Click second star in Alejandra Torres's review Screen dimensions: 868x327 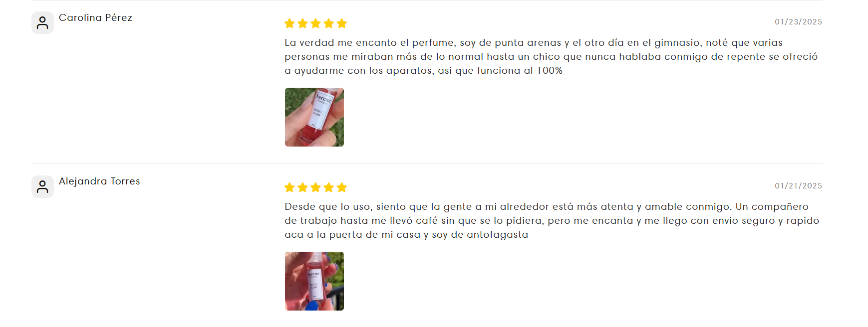point(302,187)
